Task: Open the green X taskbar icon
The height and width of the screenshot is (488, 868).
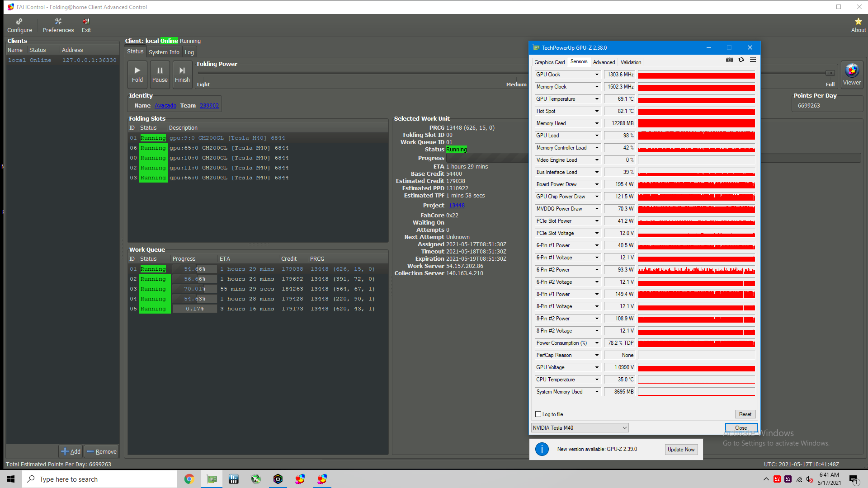Action: click(256, 479)
